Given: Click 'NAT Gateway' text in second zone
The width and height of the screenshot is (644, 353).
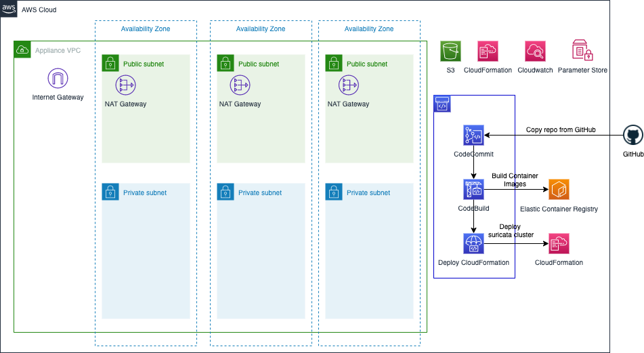Looking at the screenshot, I should coord(240,104).
